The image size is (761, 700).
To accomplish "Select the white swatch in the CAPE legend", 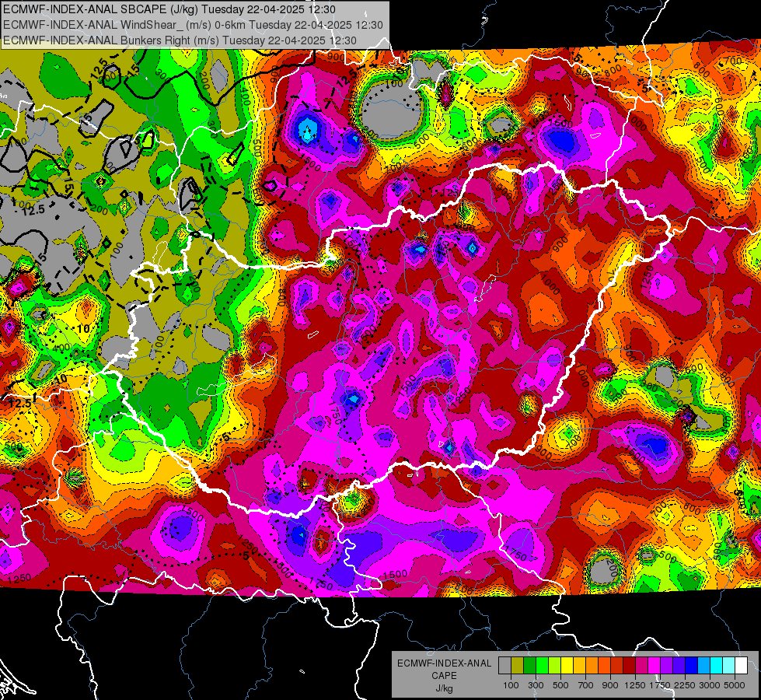I will point(741,666).
